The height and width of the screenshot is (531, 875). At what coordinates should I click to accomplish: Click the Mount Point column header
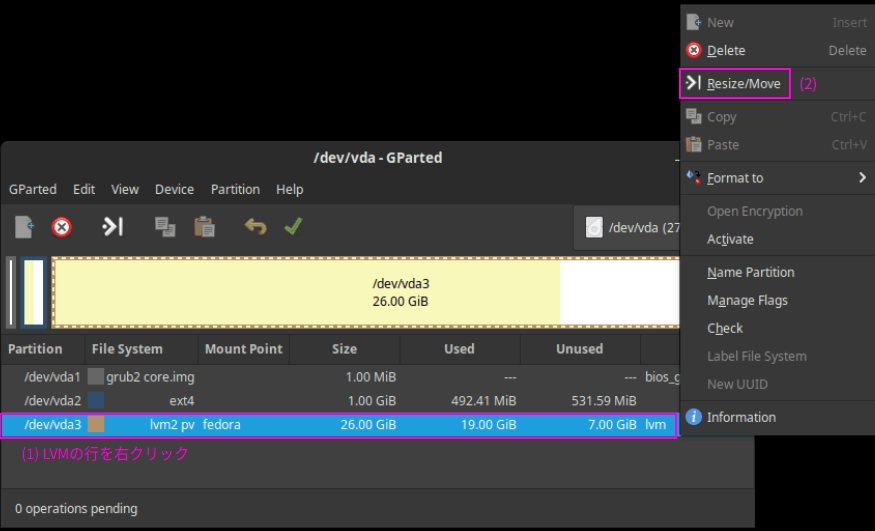(x=244, y=349)
